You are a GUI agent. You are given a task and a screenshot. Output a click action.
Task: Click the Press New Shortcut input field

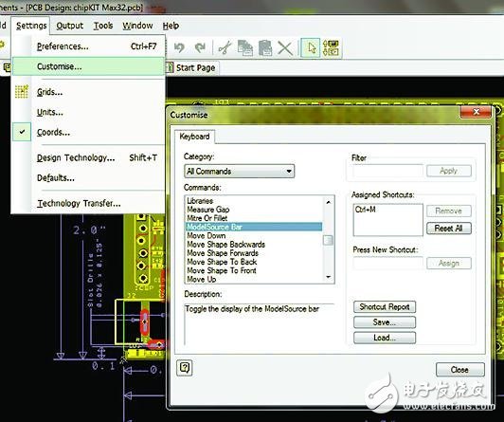pyautogui.click(x=388, y=263)
